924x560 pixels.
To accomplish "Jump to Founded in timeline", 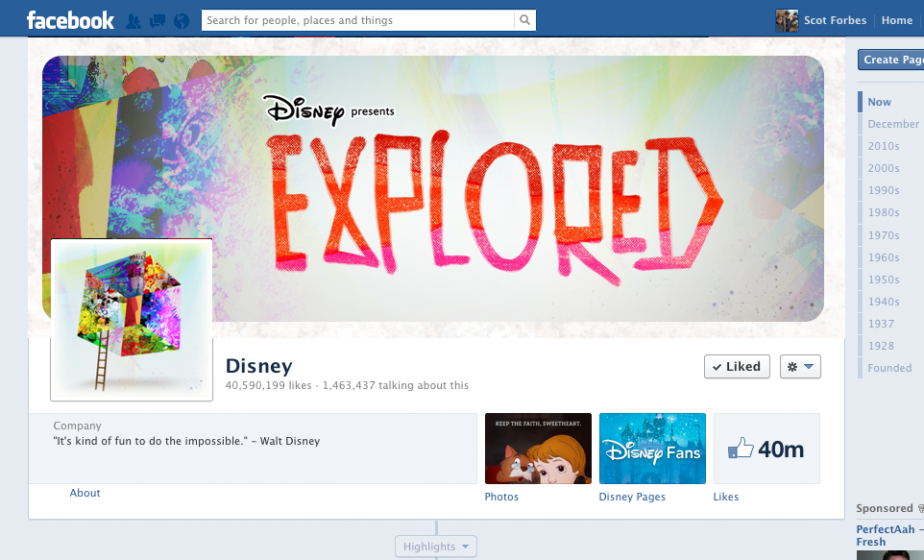I will coord(889,369).
